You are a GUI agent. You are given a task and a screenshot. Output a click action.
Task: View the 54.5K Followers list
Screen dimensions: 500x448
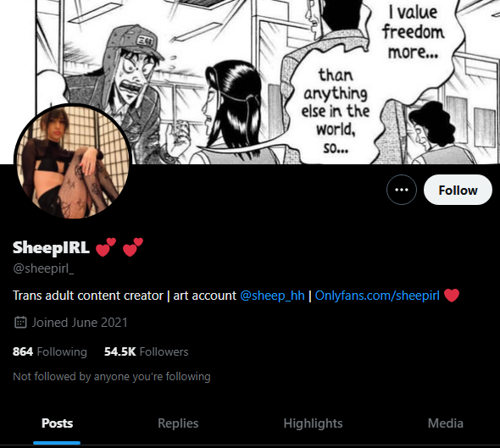(147, 351)
